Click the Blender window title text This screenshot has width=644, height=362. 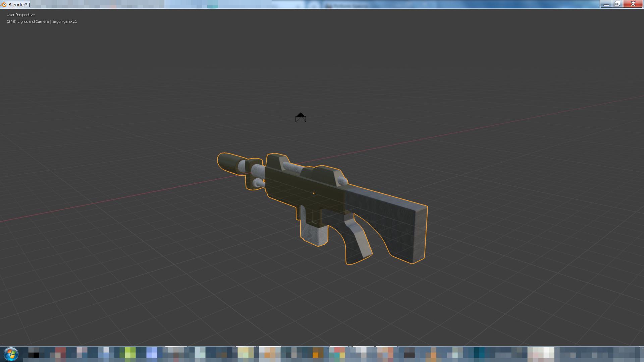coord(17,4)
